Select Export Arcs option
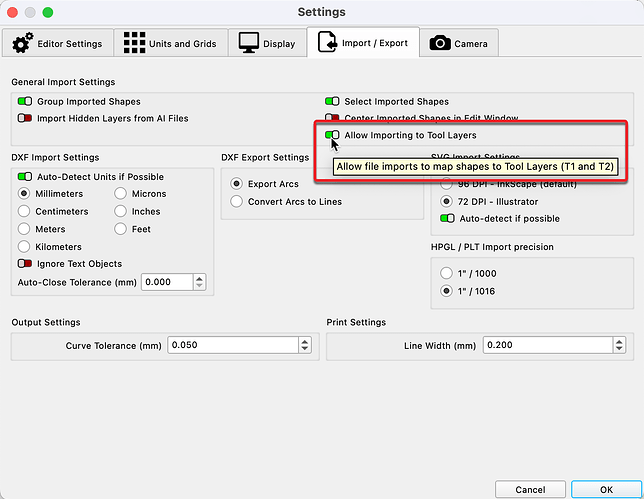Viewport: 644px width, 499px height. tap(236, 184)
